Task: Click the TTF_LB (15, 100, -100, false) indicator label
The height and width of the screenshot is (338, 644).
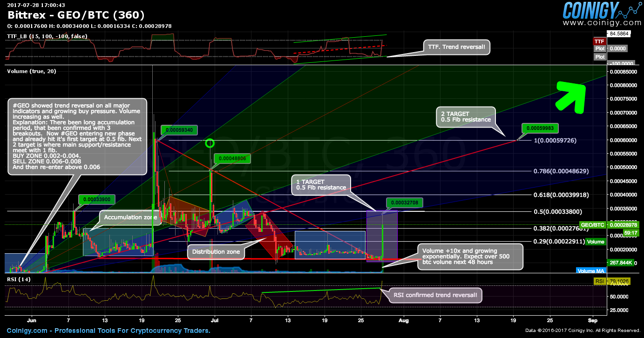Action: click(47, 36)
